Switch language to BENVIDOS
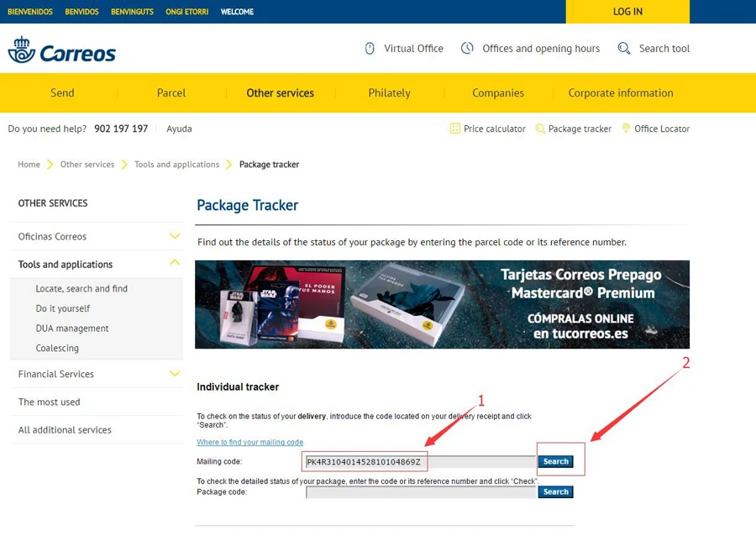Screen dimensions: 756x536 pos(81,12)
